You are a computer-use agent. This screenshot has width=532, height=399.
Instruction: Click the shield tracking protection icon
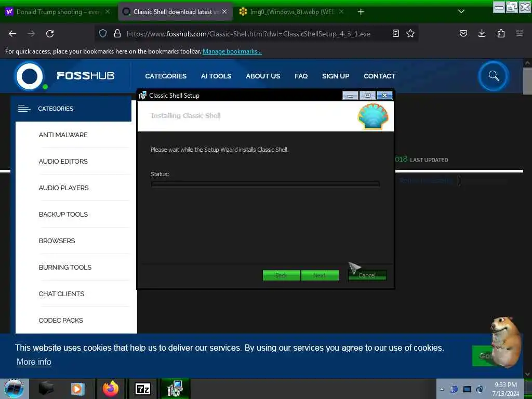point(103,33)
